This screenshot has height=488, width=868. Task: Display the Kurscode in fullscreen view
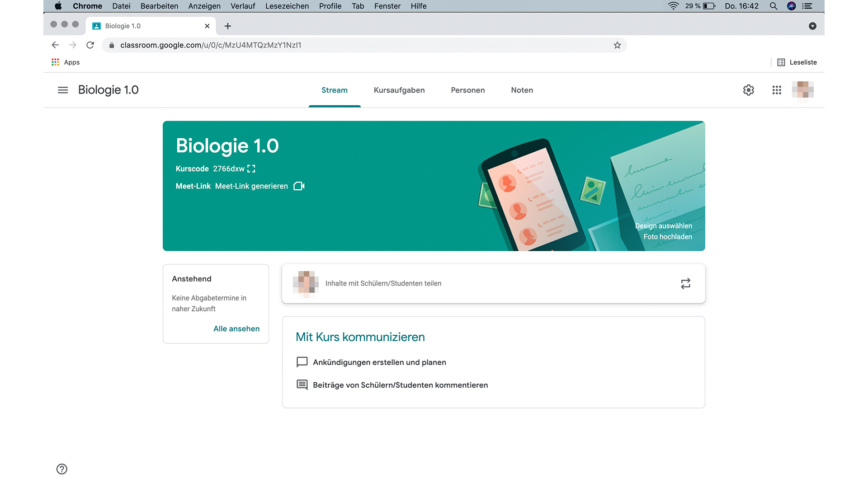coord(251,169)
